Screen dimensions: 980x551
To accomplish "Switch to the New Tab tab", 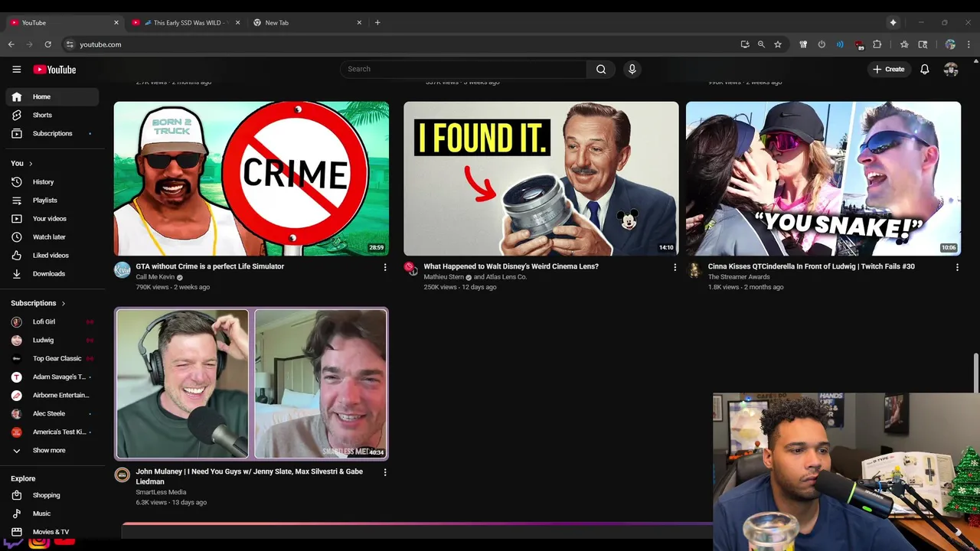I will [307, 22].
